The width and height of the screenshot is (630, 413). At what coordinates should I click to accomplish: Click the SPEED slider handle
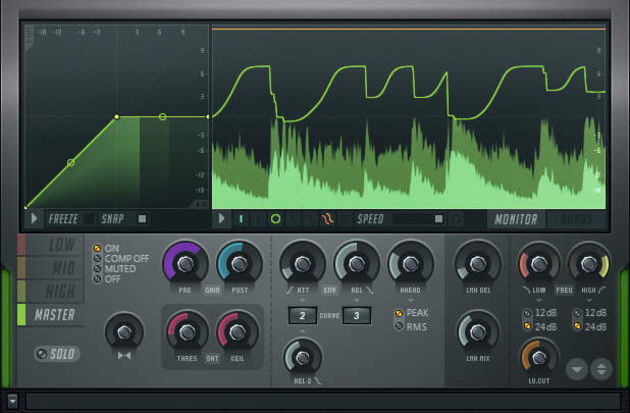pos(439,219)
